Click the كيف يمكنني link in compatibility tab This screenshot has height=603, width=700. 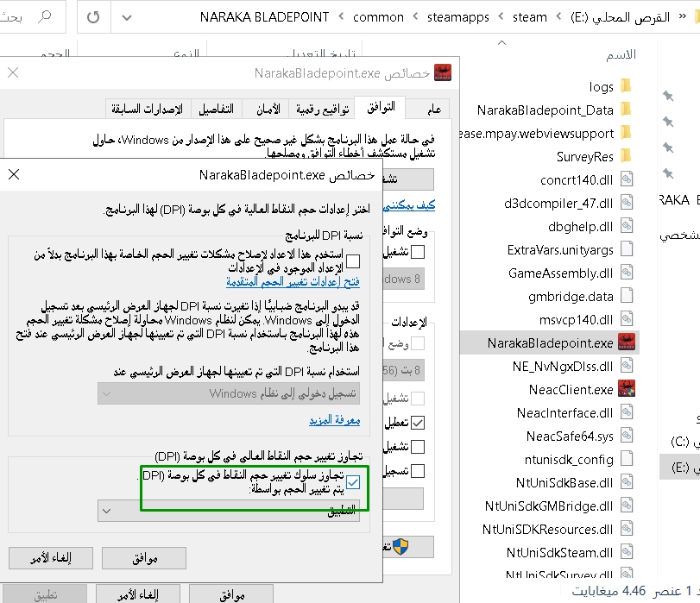click(409, 205)
